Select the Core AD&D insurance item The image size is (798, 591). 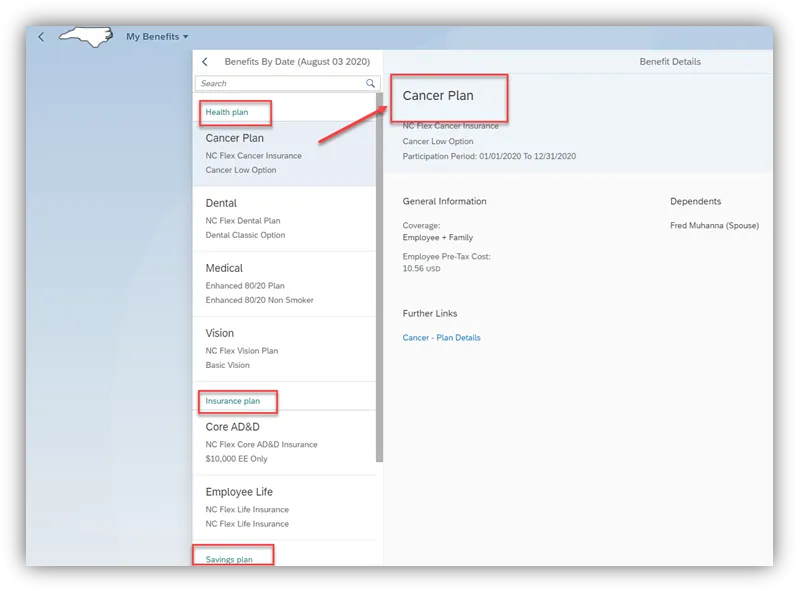click(x=284, y=443)
